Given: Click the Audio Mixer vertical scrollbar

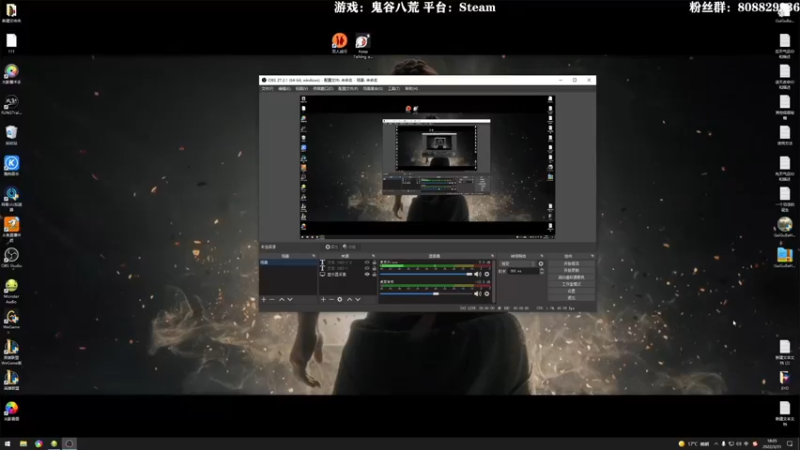Looking at the screenshot, I should click(493, 282).
